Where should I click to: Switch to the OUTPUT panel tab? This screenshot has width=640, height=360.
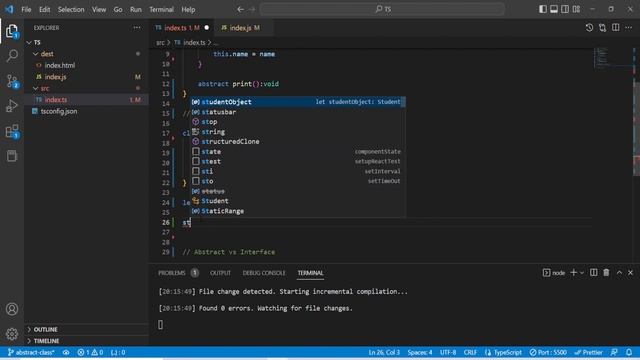pos(220,273)
